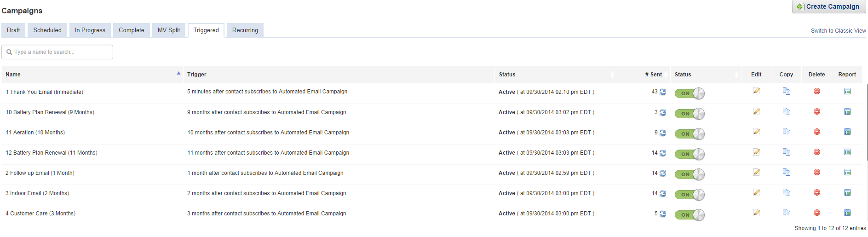
Task: Refresh sent count for 2 Follow up Email
Action: pos(662,173)
